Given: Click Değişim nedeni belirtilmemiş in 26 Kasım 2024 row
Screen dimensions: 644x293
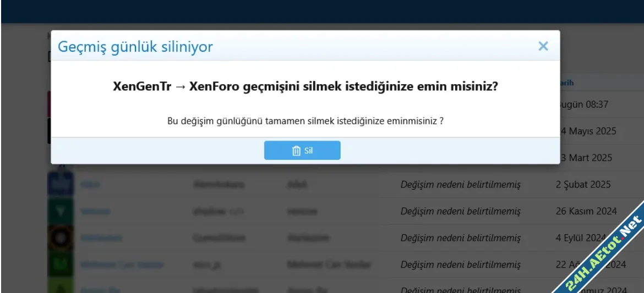Looking at the screenshot, I should tap(460, 211).
